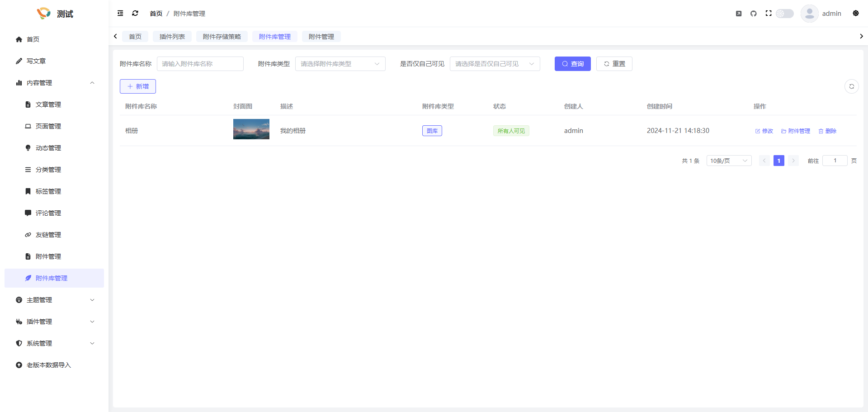This screenshot has width=868, height=412.
Task: Click the 新增 add button
Action: (138, 86)
